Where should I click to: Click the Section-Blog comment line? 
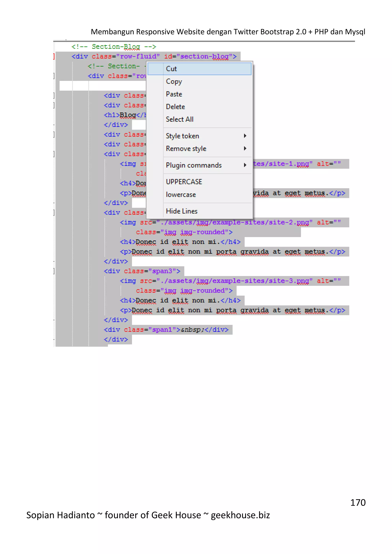pyautogui.click(x=114, y=46)
